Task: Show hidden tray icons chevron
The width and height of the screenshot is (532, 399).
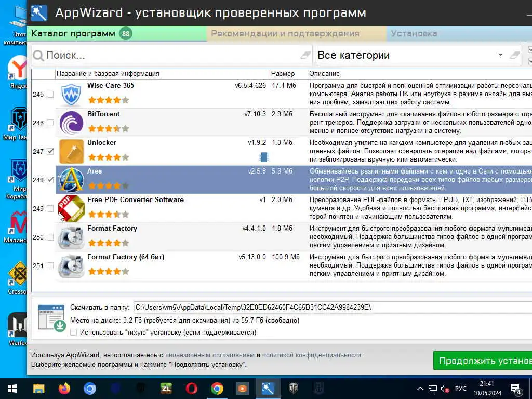Action: tap(420, 389)
